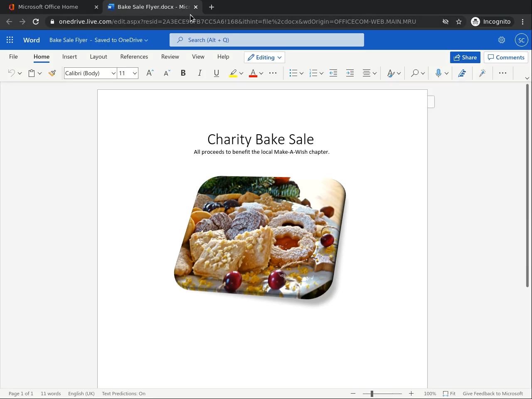532x399 pixels.
Task: Expand numbering library dropdown arrow
Action: point(321,73)
